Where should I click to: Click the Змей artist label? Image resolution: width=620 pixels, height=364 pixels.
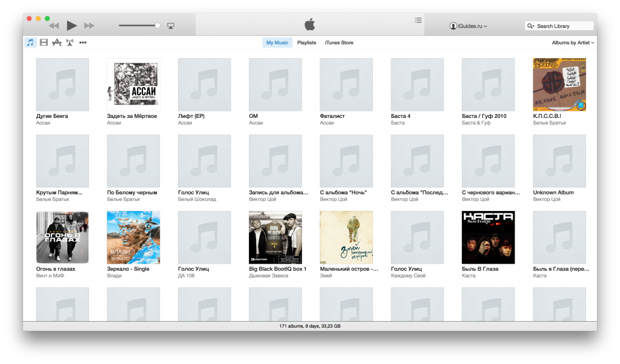click(x=326, y=276)
